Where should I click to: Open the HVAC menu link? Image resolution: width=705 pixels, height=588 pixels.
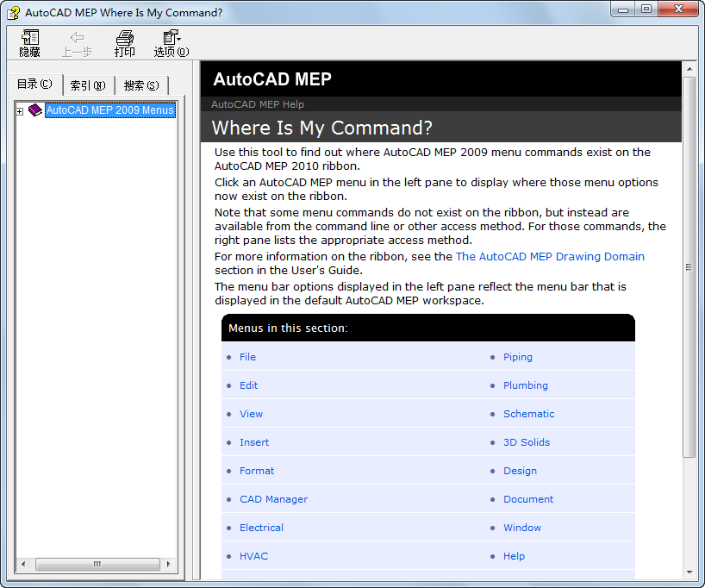[x=253, y=556]
